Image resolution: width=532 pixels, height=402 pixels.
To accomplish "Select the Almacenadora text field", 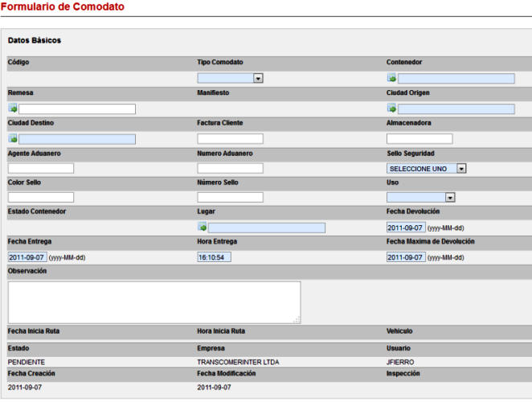I will point(419,139).
